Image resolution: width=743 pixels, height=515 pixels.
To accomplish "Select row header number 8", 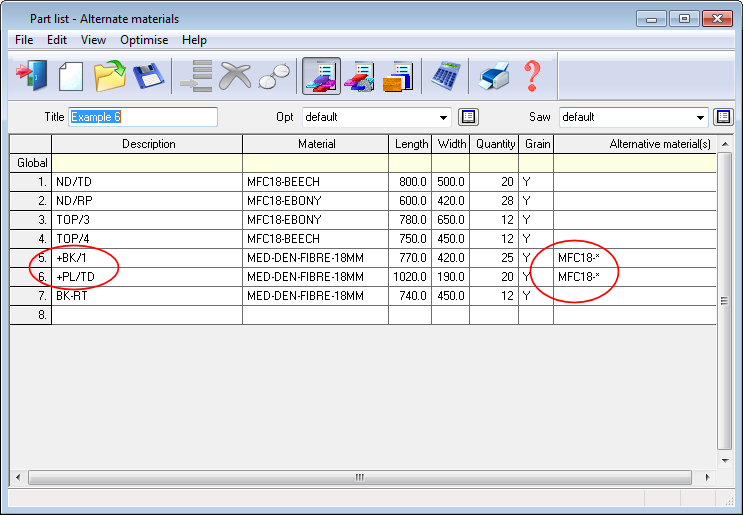I will click(31, 315).
